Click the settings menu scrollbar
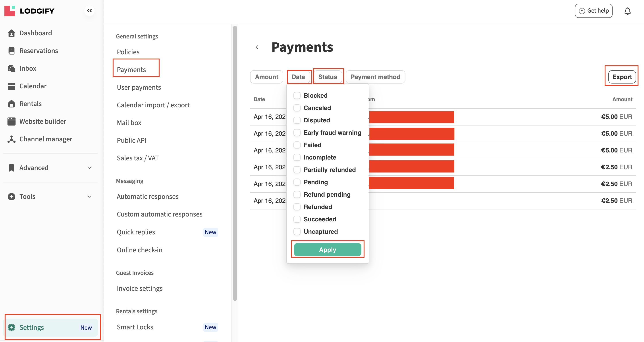Viewport: 644px width, 342px height. pos(235,162)
